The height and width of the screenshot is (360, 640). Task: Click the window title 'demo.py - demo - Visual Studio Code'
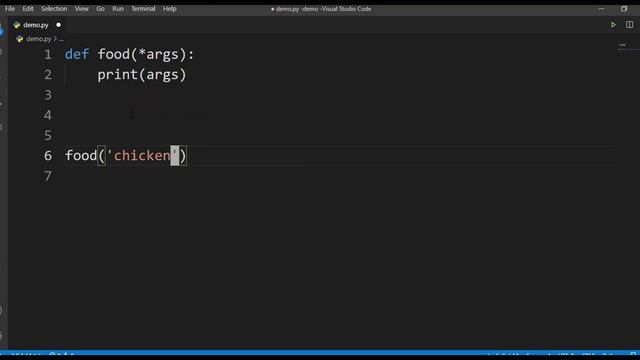321,9
